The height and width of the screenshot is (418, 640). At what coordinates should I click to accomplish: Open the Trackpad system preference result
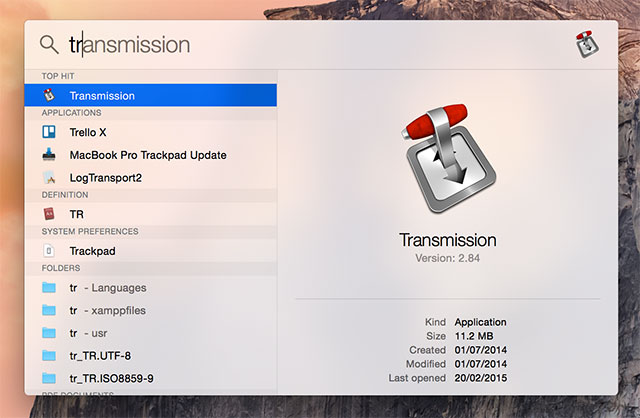151,251
